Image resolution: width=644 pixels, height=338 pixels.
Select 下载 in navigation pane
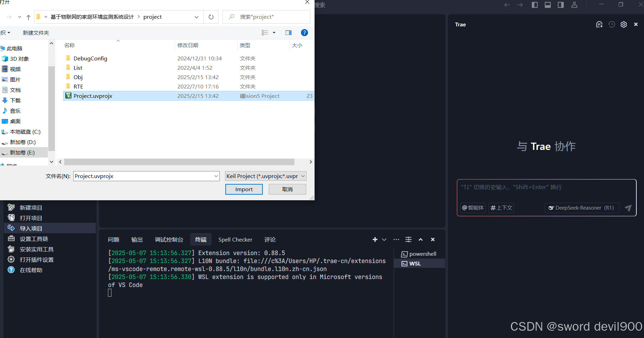15,101
